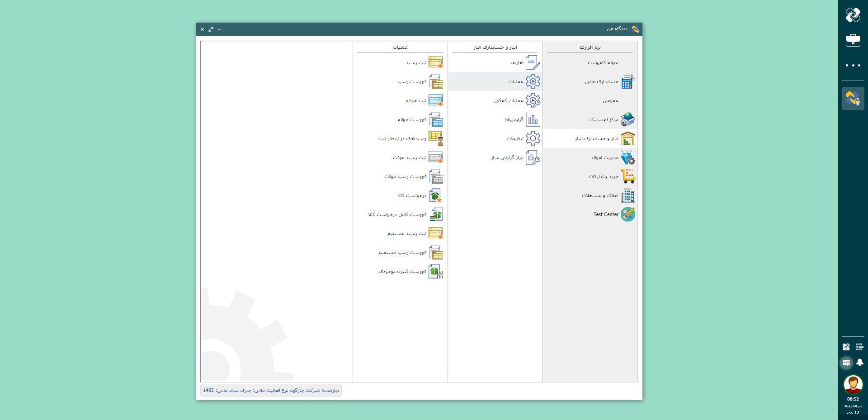Viewport: 868px width, 420px height.
Task: Open فهرست کنترل موجودی icon
Action: click(435, 272)
